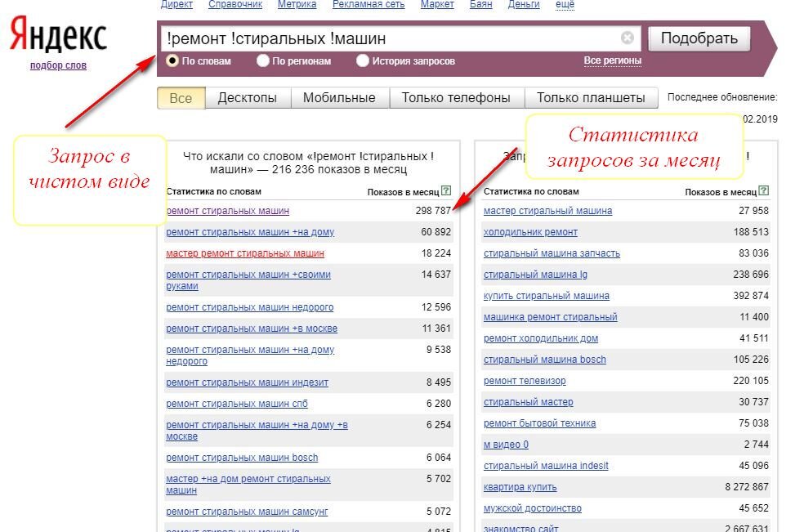Select the "По регионам" radio button
804x532 pixels.
point(262,60)
